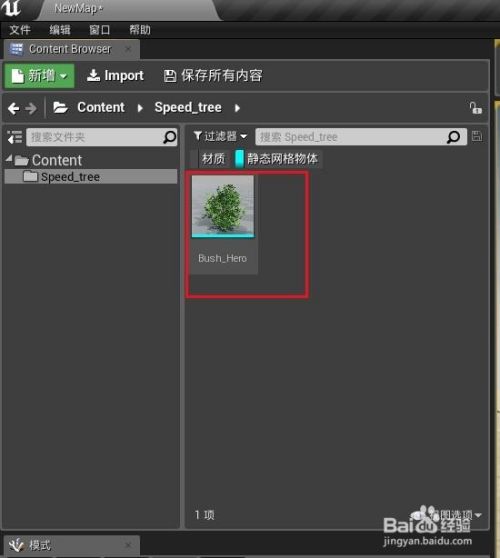The width and height of the screenshot is (500, 558).
Task: Click 保存所有内容 save all button
Action: (x=213, y=76)
